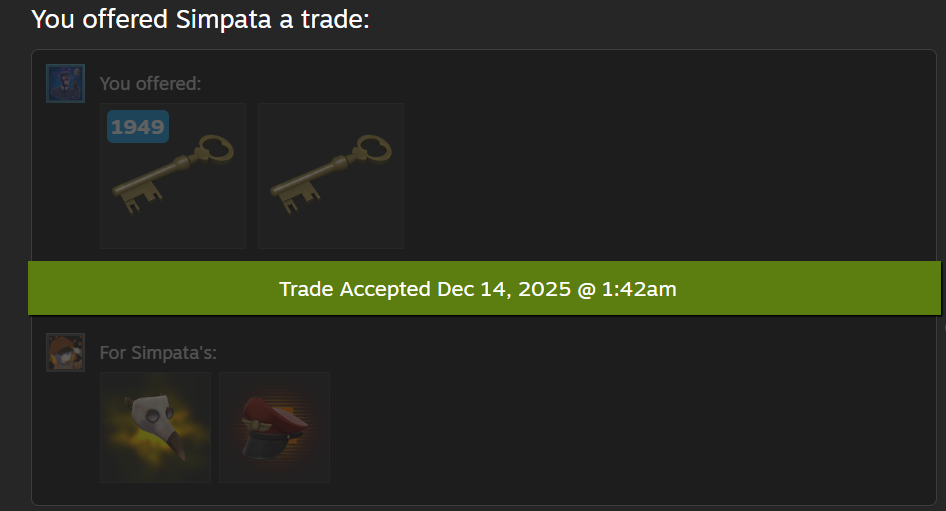
Task: Click the key item with 1949 badge
Action: click(x=173, y=176)
